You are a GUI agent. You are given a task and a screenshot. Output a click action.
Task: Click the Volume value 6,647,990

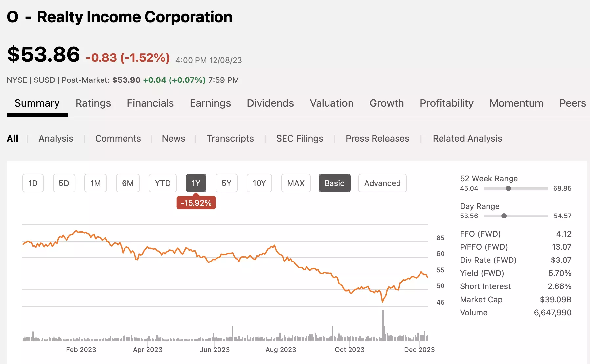click(553, 312)
